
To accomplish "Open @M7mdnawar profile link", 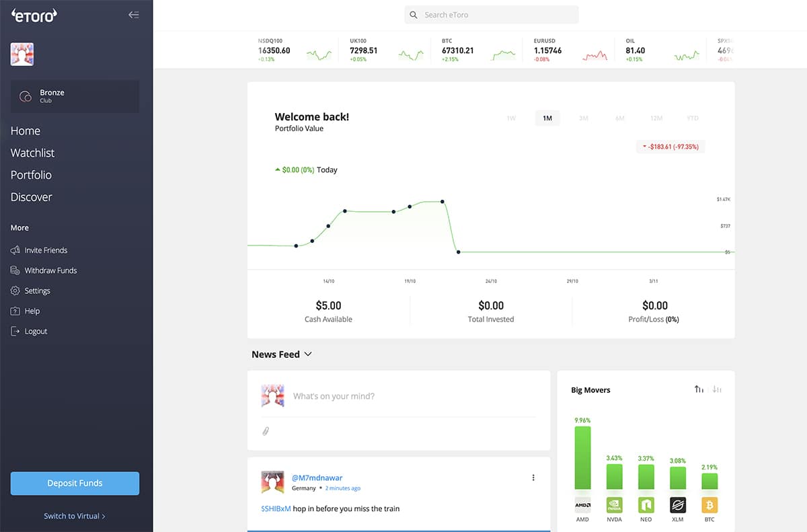I will click(317, 478).
